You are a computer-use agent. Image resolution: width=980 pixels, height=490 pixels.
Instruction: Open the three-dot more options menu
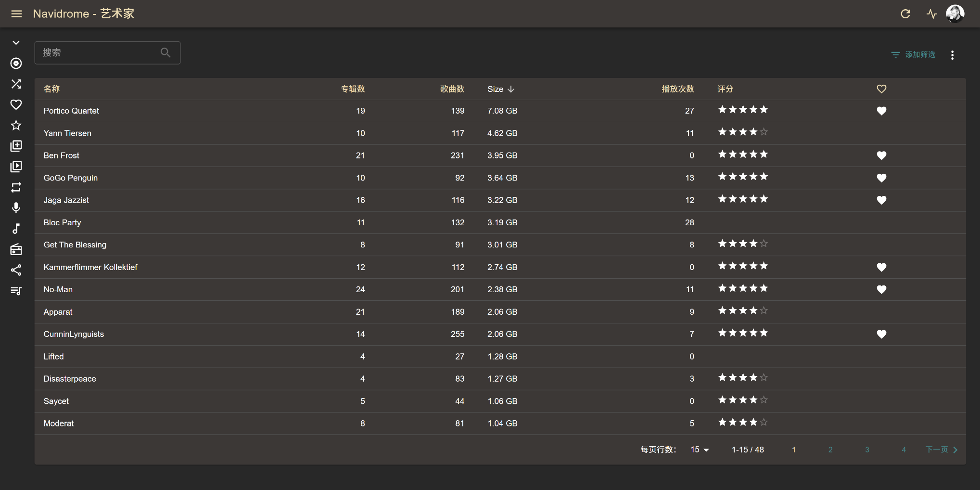952,55
